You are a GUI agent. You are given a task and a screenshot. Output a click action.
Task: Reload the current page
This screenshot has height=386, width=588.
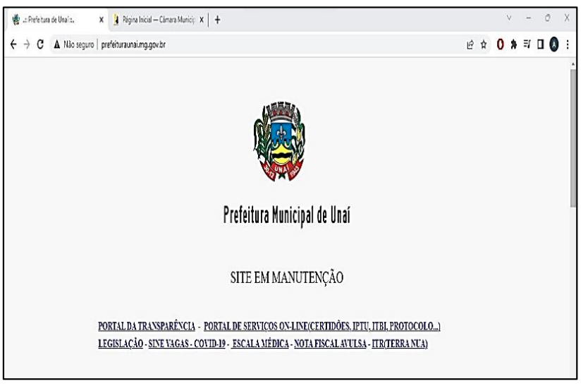point(40,44)
